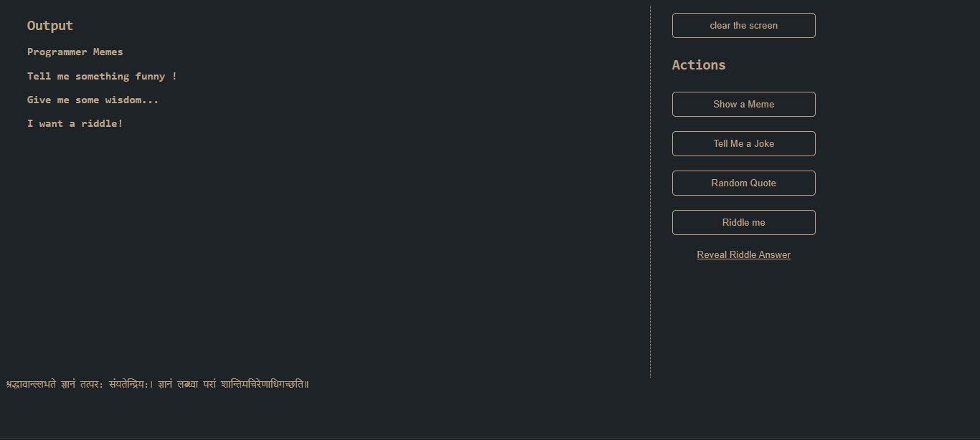
Task: Click the 'I want a riddle!' text
Action: tap(75, 123)
